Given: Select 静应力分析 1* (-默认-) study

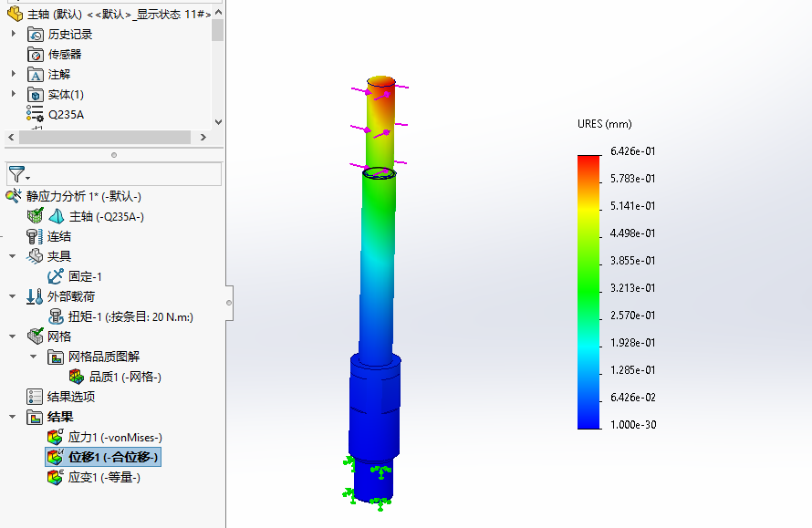Looking at the screenshot, I should (x=84, y=196).
